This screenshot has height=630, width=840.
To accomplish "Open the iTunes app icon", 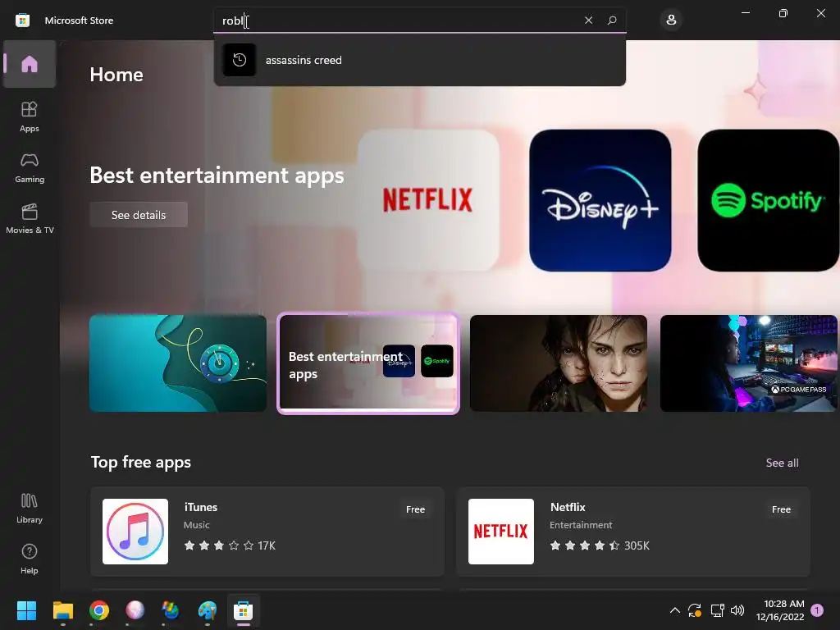I will [135, 532].
